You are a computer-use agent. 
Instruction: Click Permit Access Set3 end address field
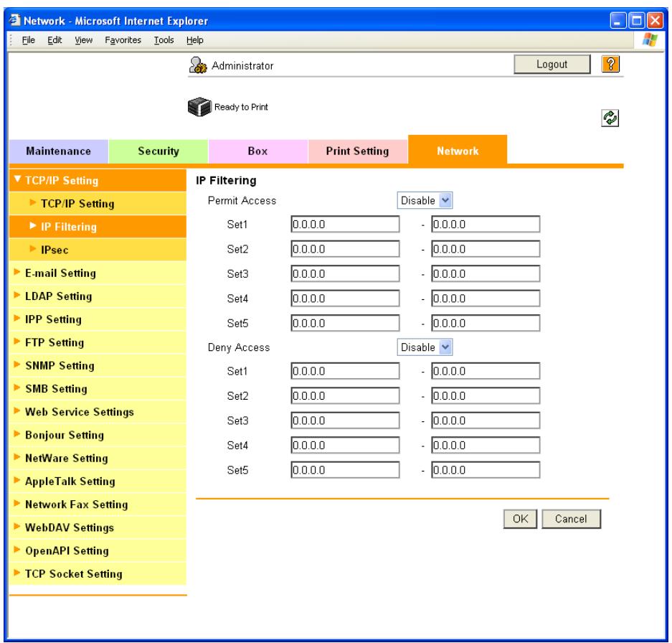tap(486, 273)
